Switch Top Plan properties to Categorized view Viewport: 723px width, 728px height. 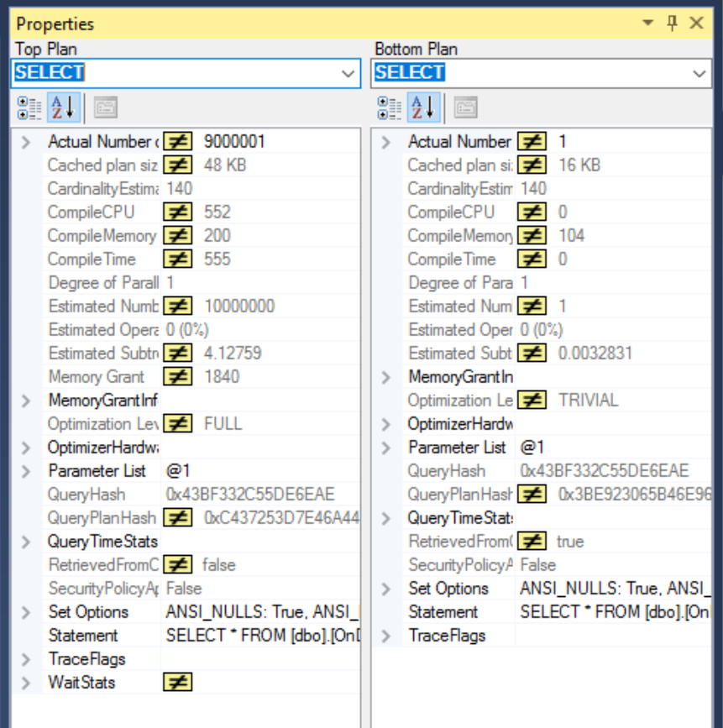tap(30, 107)
